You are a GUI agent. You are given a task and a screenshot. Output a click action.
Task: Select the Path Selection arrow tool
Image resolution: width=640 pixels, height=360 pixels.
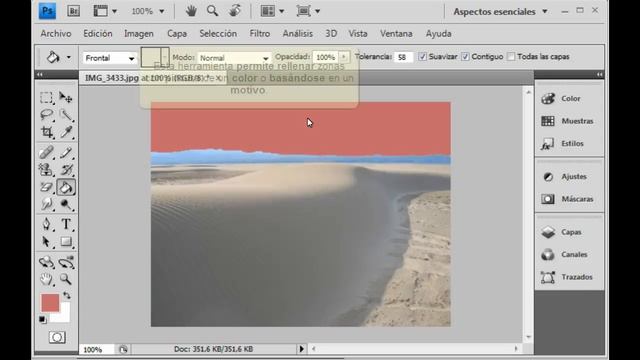coord(47,242)
